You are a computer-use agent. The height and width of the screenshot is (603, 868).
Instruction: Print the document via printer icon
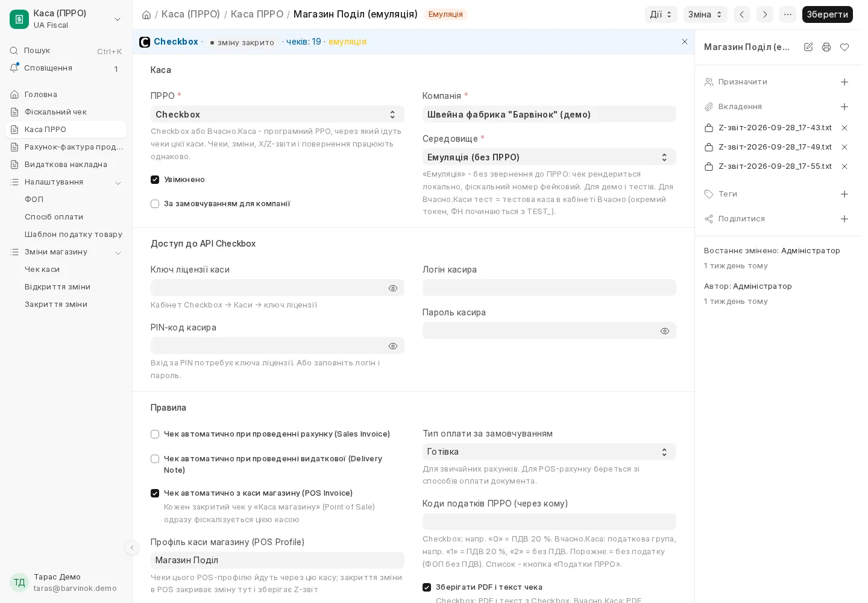pyautogui.click(x=826, y=47)
